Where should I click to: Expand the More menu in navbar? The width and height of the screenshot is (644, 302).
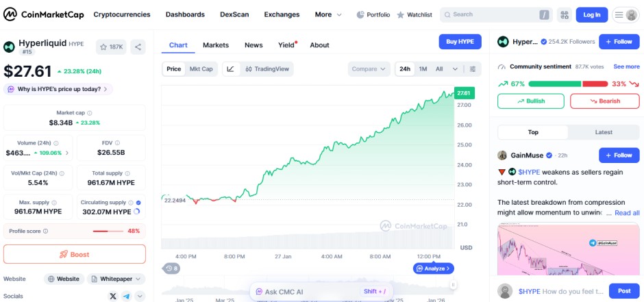(327, 14)
